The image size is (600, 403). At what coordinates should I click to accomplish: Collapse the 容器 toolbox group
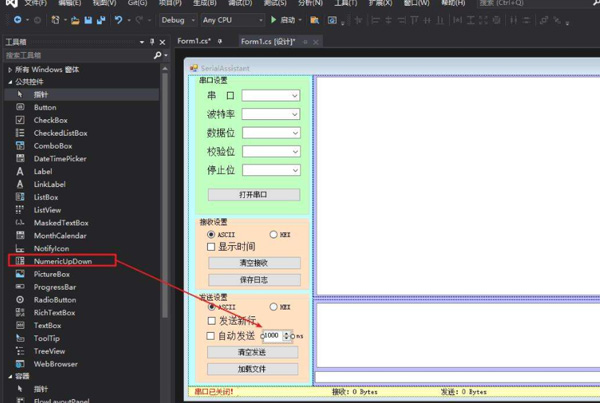[x=10, y=377]
